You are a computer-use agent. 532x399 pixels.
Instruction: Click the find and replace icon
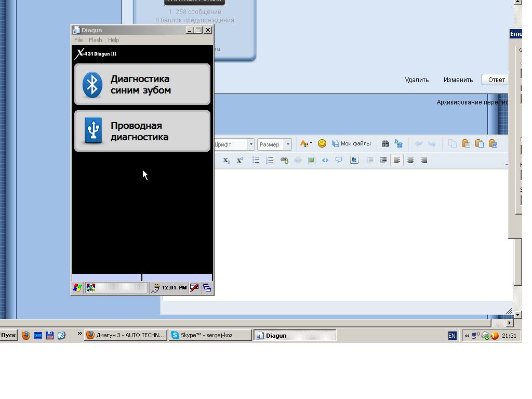(x=398, y=143)
